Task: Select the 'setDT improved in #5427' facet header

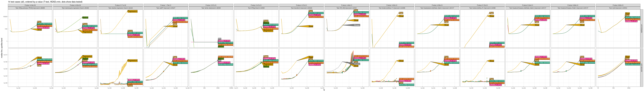Action: [166, 8]
